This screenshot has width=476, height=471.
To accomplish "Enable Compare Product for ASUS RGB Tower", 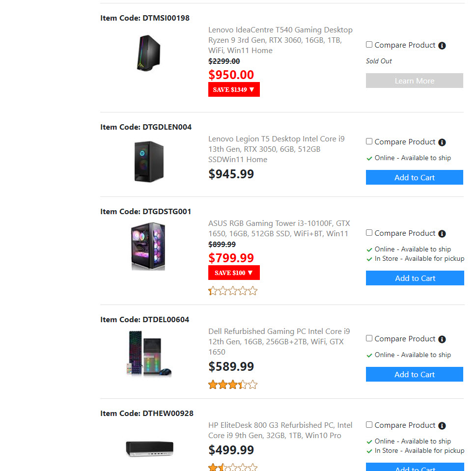I will point(369,233).
